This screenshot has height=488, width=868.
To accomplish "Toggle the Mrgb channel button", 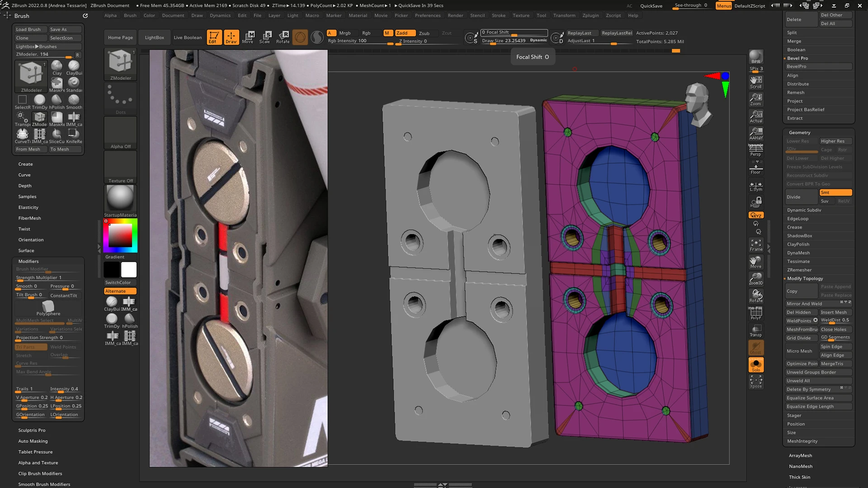I will pyautogui.click(x=345, y=33).
